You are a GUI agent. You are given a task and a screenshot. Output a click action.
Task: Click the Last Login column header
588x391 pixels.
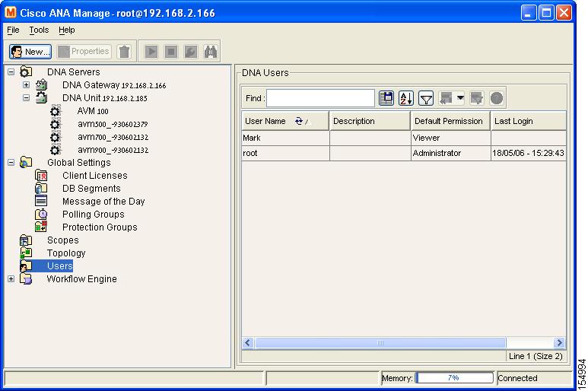[x=529, y=121]
